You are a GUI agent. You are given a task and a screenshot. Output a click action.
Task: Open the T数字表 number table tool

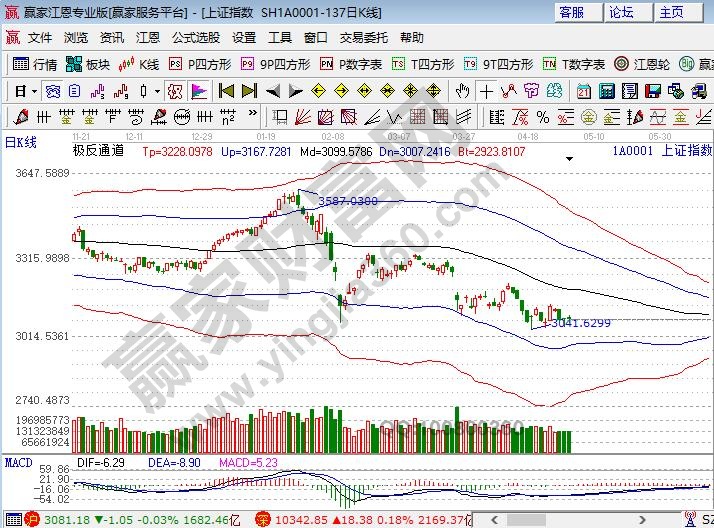coord(574,64)
